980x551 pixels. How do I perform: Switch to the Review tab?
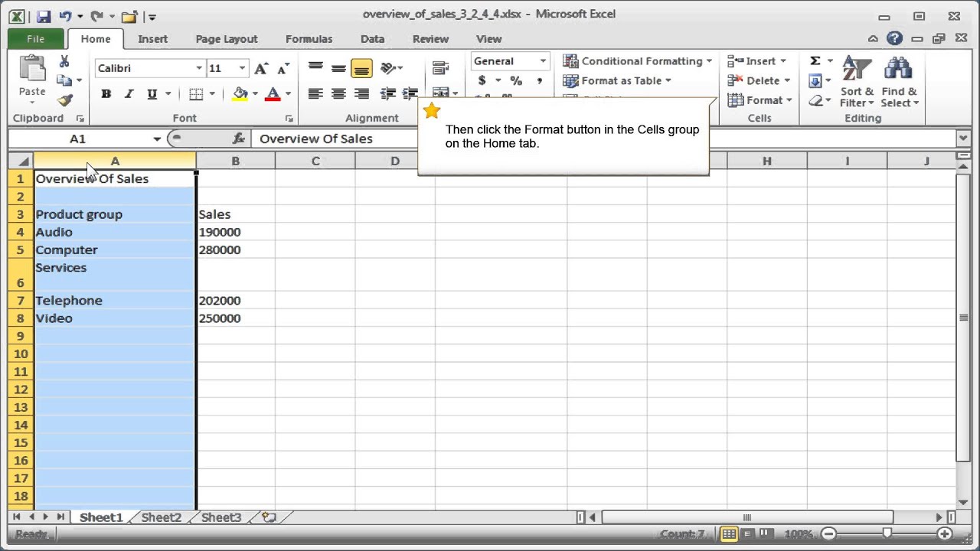coord(430,39)
